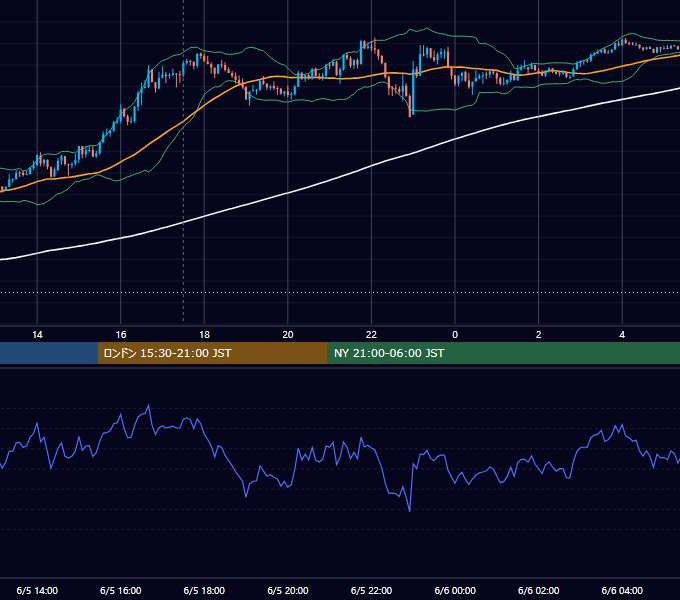Click the 0 hour axis label
This screenshot has width=680, height=600.
pos(455,335)
